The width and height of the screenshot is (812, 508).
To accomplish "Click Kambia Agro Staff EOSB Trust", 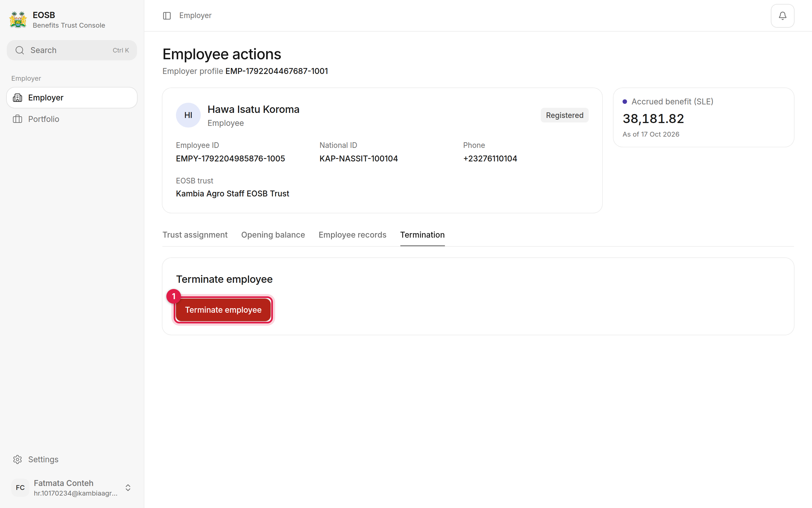I will pyautogui.click(x=232, y=194).
